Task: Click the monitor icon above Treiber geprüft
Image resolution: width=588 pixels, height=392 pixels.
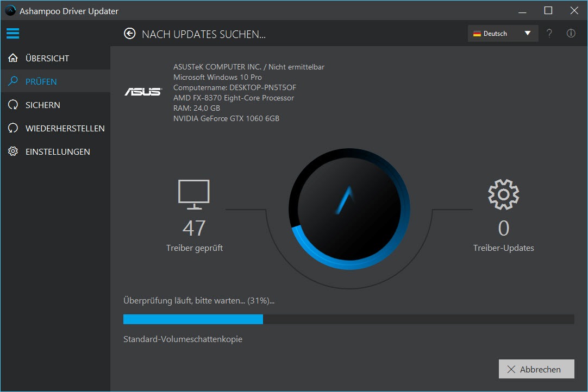Action: (x=194, y=194)
